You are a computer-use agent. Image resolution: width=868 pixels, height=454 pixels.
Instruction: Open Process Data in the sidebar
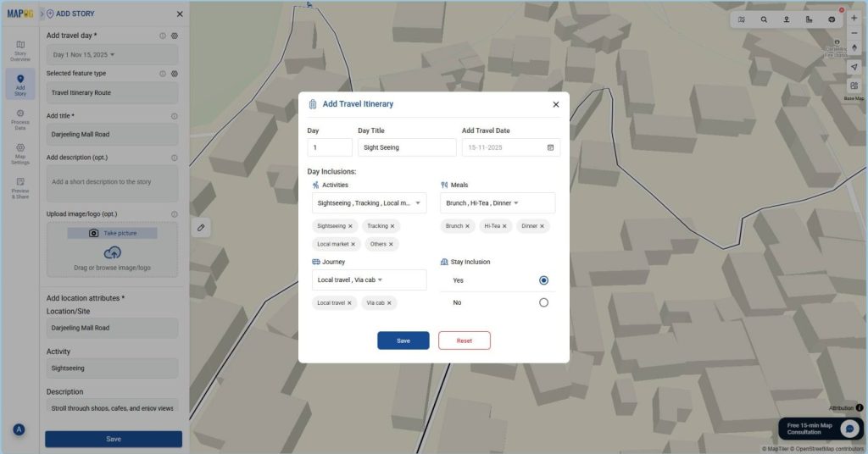(20, 119)
